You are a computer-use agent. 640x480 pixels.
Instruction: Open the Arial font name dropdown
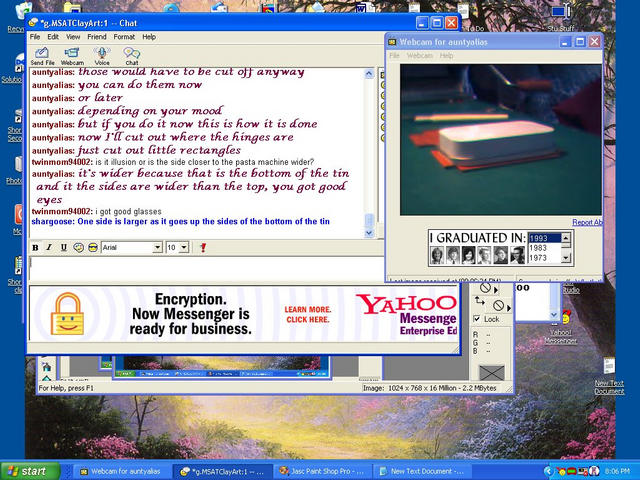tap(157, 247)
